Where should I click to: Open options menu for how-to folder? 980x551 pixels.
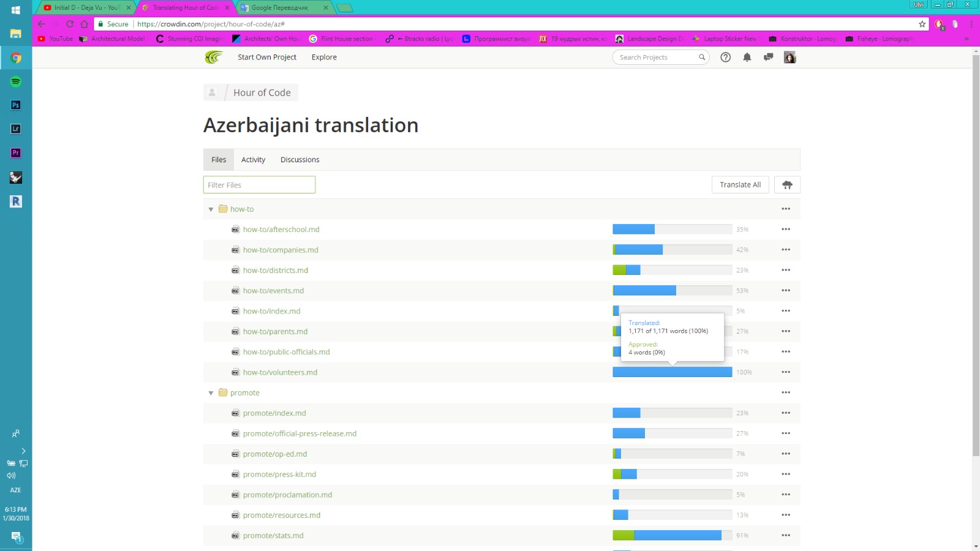tap(786, 209)
